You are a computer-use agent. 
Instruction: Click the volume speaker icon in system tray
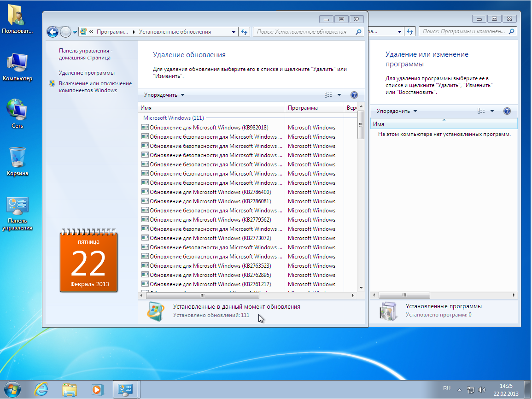coord(482,389)
